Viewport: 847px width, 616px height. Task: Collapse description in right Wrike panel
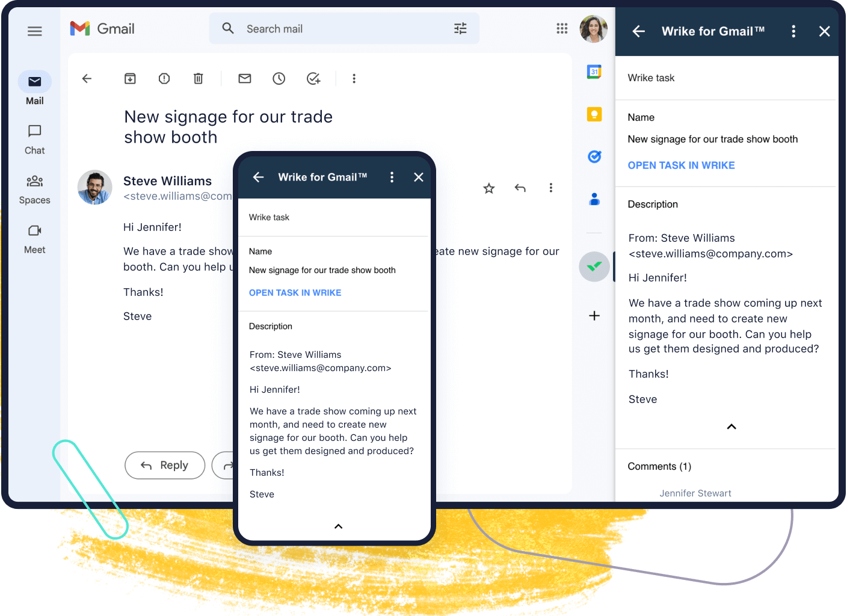click(x=731, y=427)
